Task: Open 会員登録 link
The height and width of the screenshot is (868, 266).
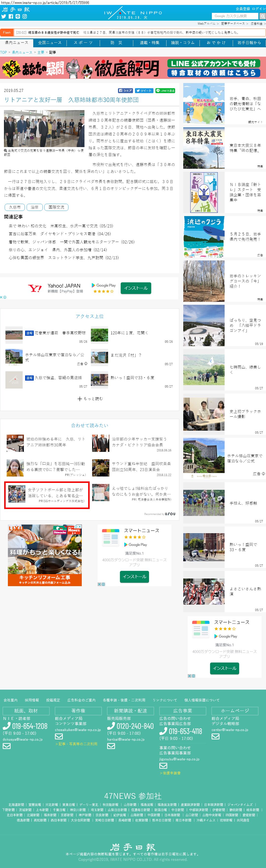Action: [x=242, y=9]
